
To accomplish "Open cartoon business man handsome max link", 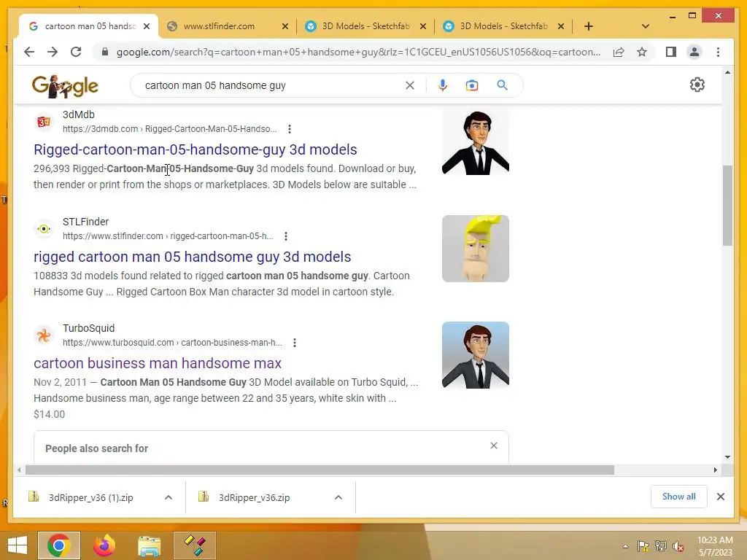I will pyautogui.click(x=158, y=363).
